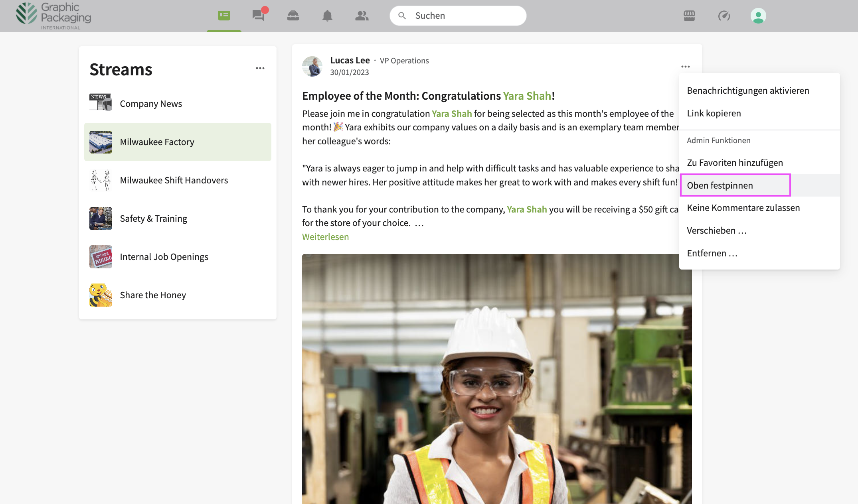858x504 pixels.
Task: Click into the Suchen search field
Action: (x=458, y=16)
